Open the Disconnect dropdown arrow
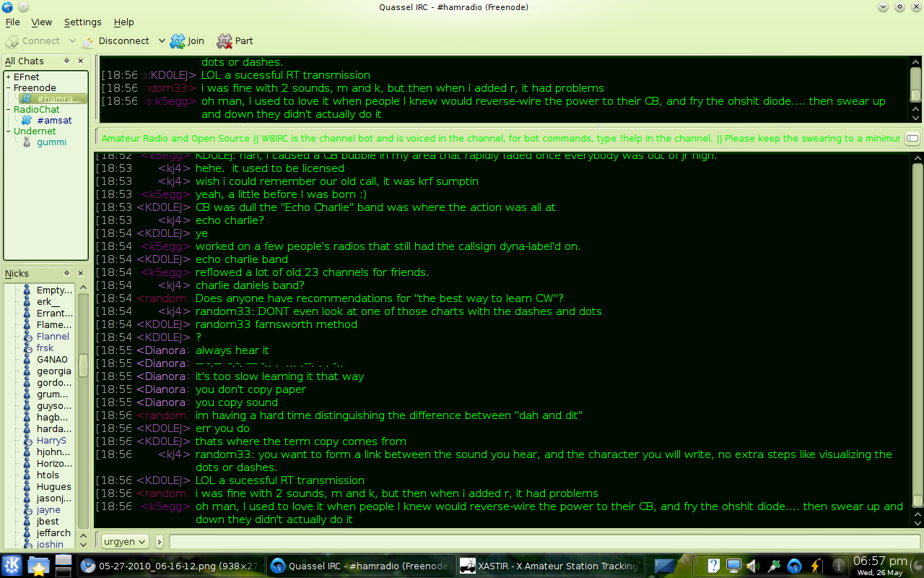The height and width of the screenshot is (578, 924). coord(162,41)
